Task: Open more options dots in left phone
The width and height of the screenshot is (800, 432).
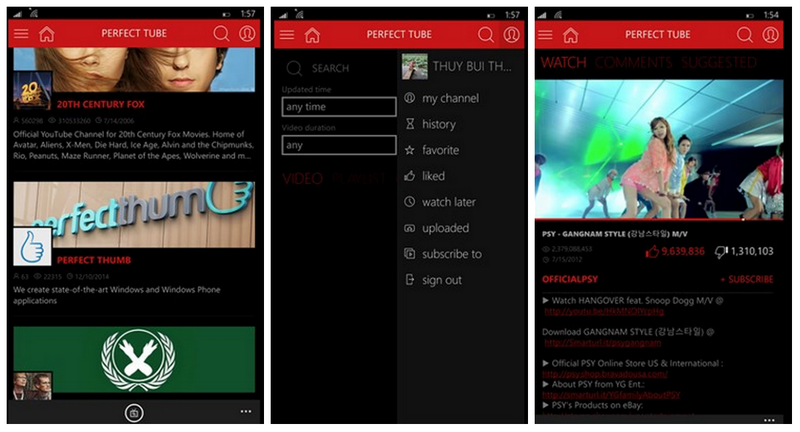Action: point(246,411)
